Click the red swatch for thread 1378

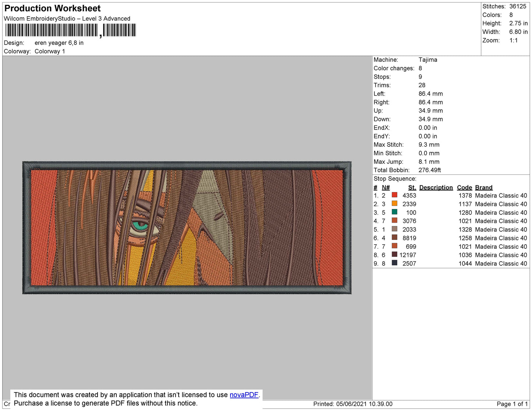coord(395,195)
